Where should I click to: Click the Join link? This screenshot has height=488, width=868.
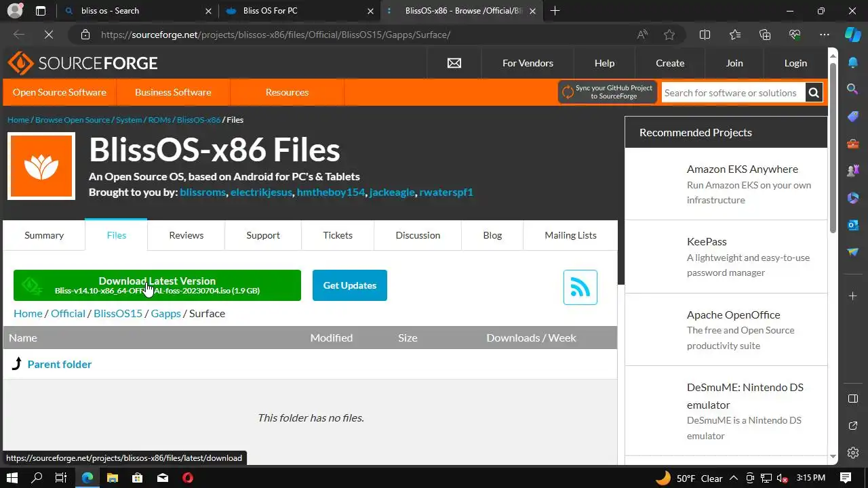734,63
